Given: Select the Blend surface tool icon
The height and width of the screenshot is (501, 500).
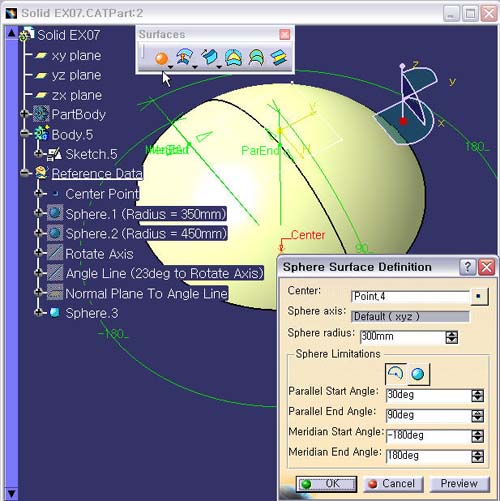Looking at the screenshot, I should coord(279,57).
